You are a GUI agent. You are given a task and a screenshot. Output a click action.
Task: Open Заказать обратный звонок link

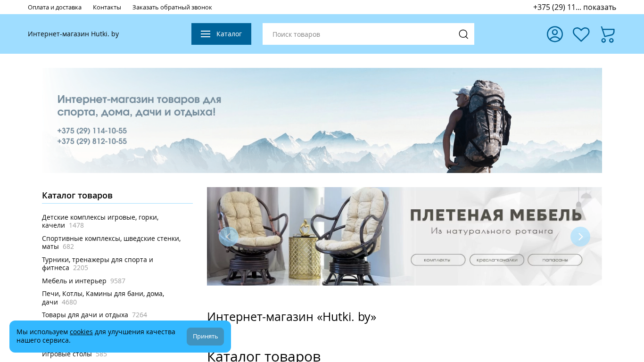tap(172, 7)
